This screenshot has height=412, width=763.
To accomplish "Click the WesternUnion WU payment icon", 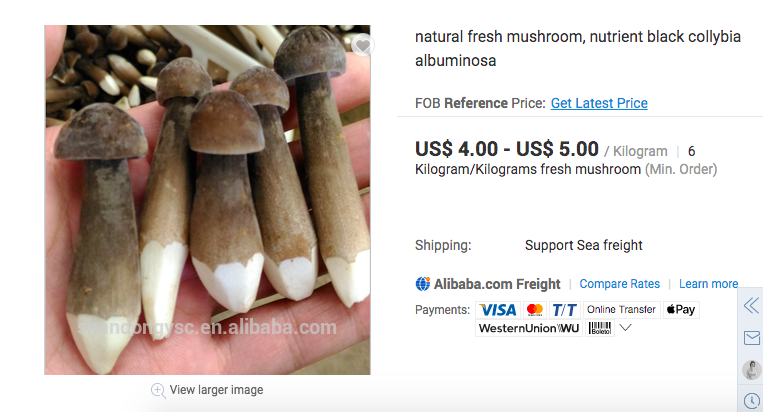I will pos(528,328).
